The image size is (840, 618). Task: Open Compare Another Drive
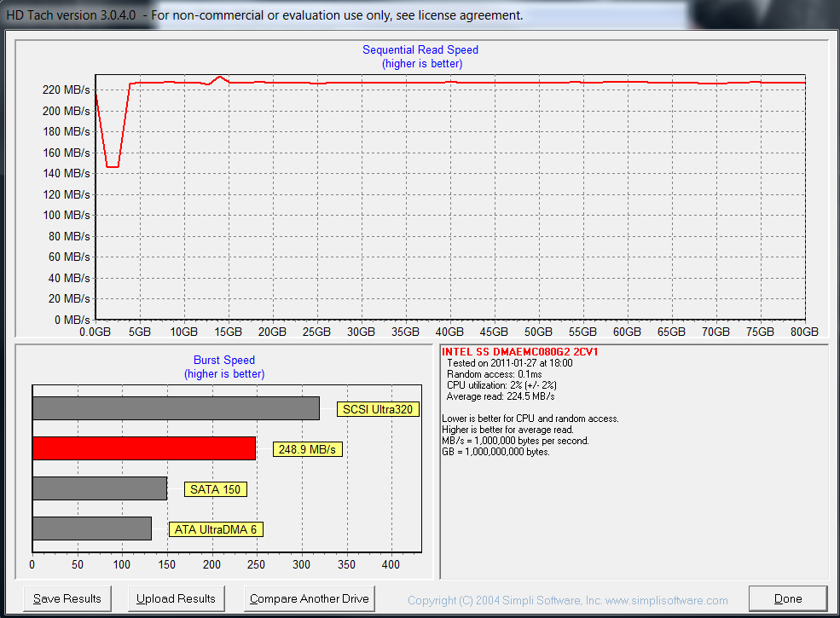pos(309,598)
